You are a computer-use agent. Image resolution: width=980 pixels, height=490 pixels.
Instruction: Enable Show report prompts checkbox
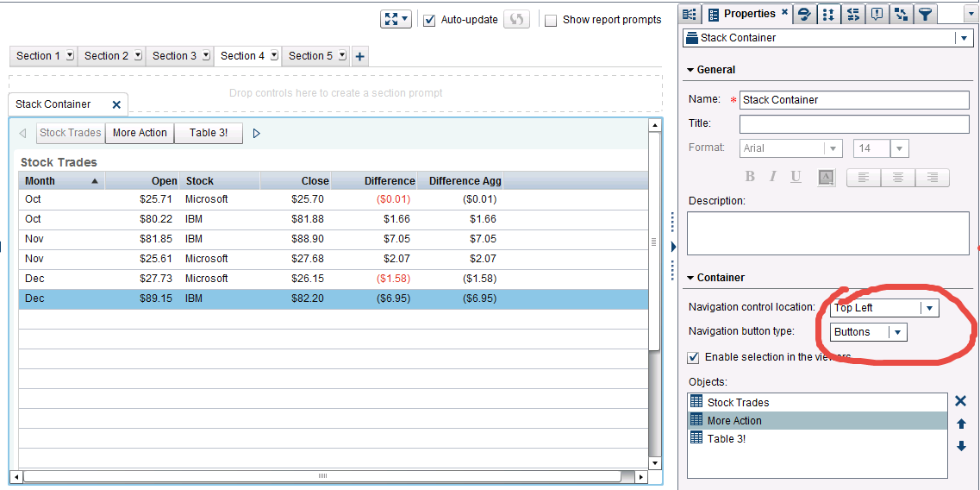coord(551,20)
